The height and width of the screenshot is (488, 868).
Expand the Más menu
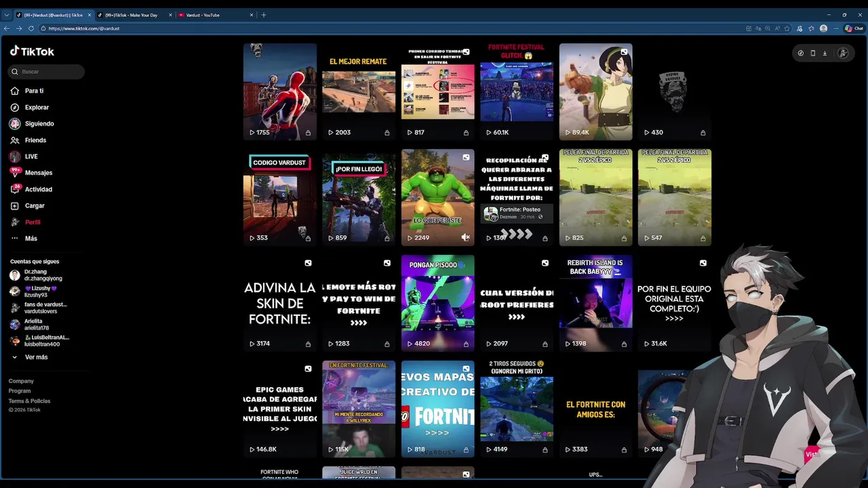coord(24,239)
